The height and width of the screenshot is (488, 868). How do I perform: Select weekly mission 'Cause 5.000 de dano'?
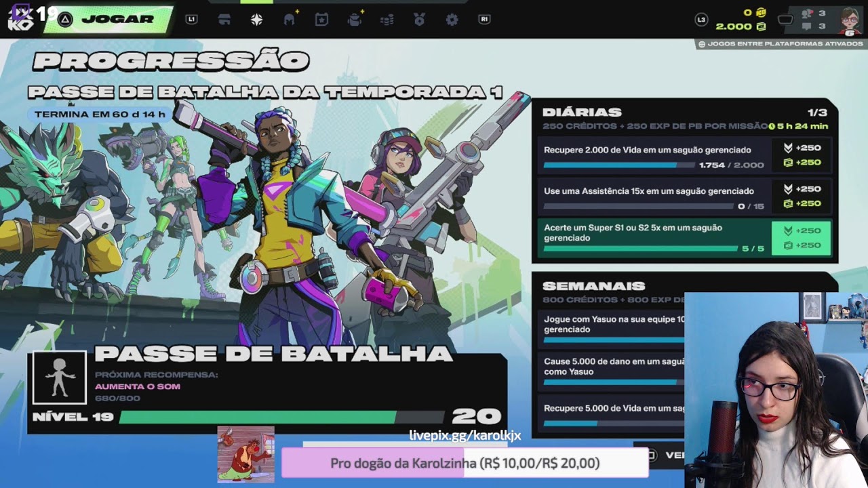click(x=611, y=371)
